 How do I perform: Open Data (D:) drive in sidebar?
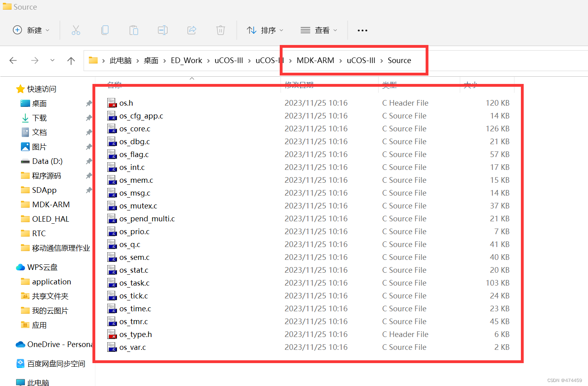47,161
